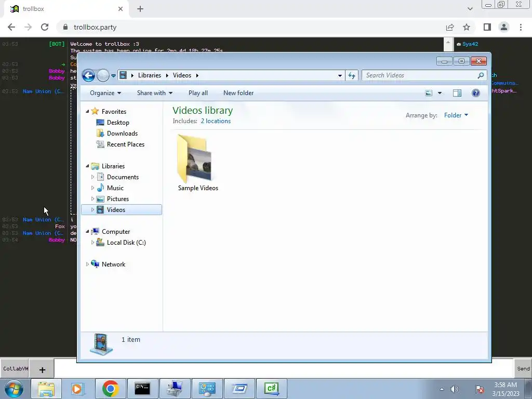Toggle the preview pane button
This screenshot has width=532, height=399.
click(457, 93)
